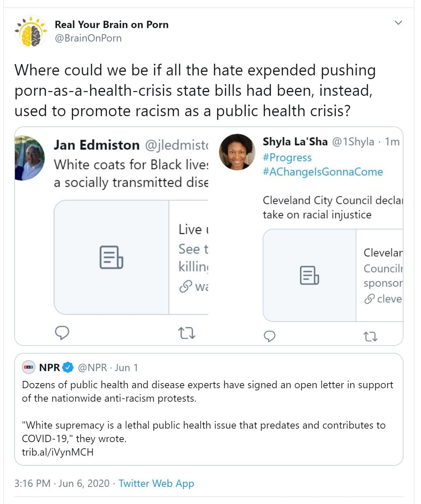The image size is (421, 504).
Task: Click Jan Edmiston's profile photo
Action: pyautogui.click(x=30, y=158)
